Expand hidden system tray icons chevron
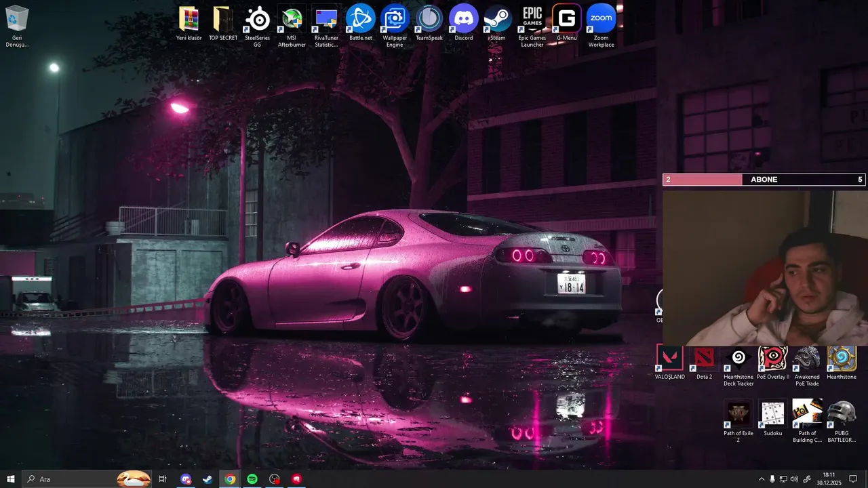This screenshot has height=488, width=868. (761, 479)
